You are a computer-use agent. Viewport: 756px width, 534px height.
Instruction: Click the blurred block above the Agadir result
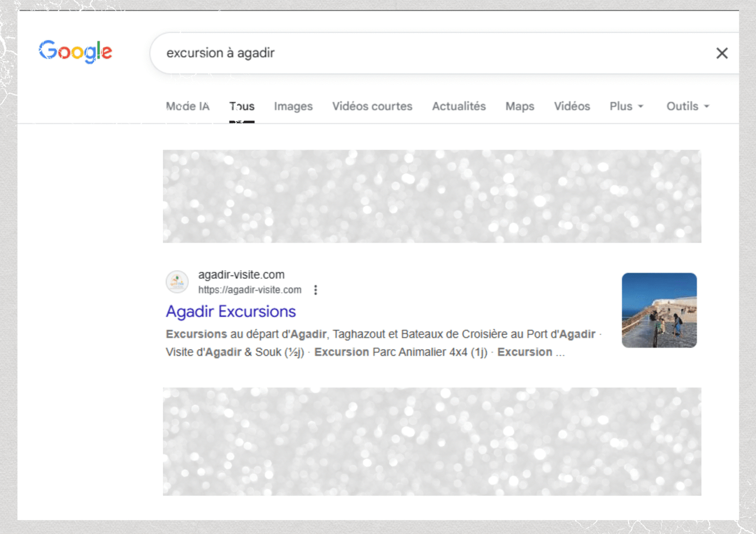(x=432, y=196)
